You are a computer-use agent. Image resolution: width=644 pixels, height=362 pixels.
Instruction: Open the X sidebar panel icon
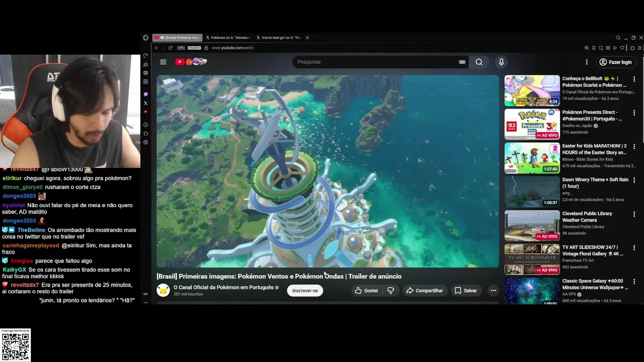146,103
